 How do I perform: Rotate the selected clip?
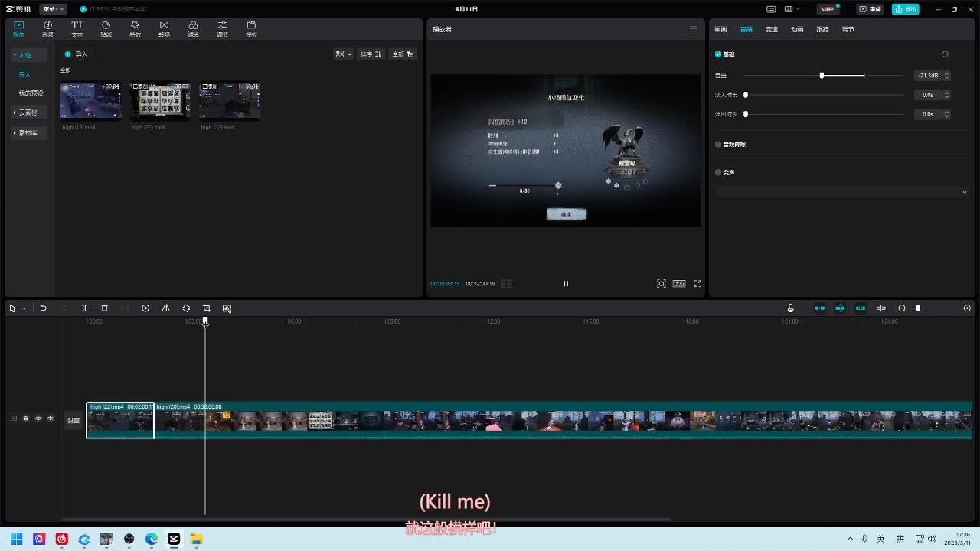click(x=186, y=308)
